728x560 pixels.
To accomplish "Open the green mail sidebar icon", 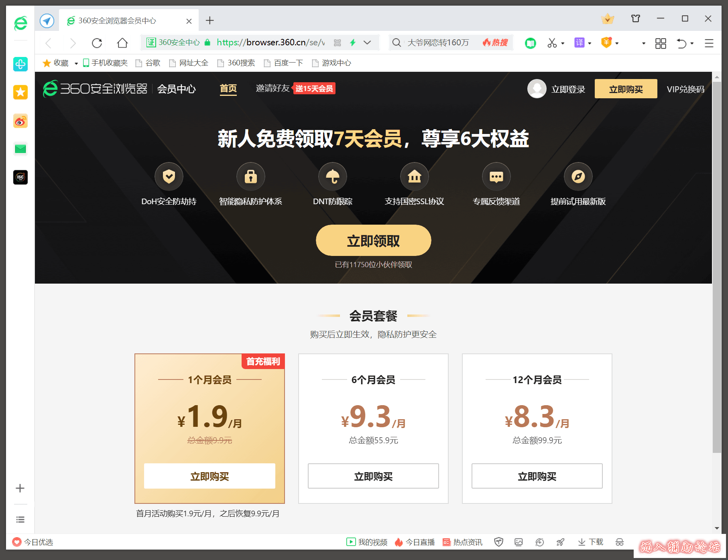I will point(20,149).
